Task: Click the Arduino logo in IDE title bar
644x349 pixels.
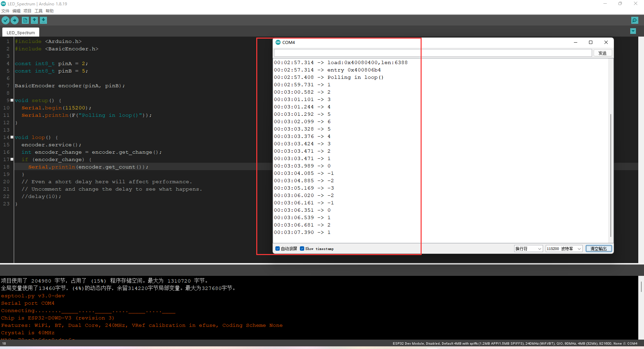Action: coord(4,4)
